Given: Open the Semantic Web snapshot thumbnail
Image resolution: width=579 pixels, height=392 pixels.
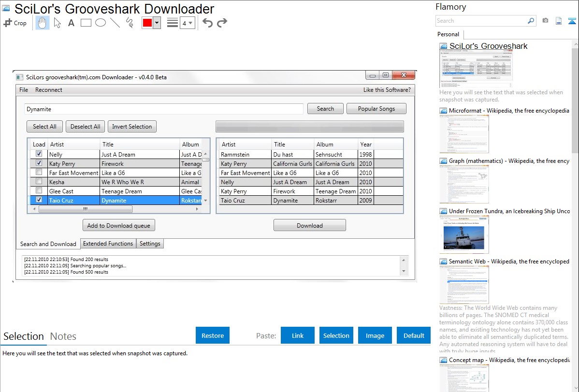Looking at the screenshot, I should (464, 285).
